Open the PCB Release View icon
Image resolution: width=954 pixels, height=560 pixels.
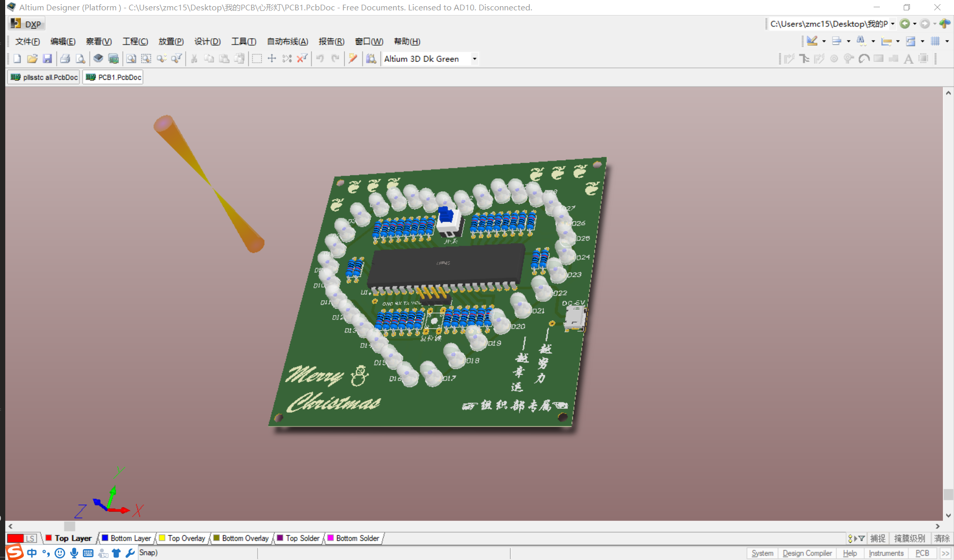point(113,59)
